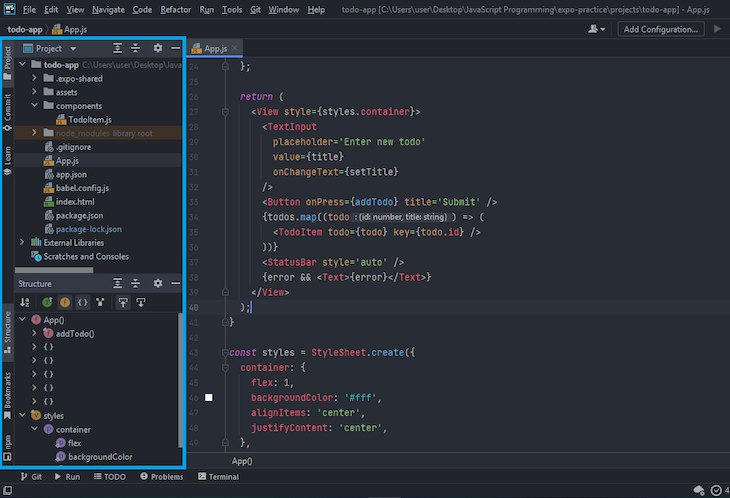Close the App.js editor tab

coord(234,48)
